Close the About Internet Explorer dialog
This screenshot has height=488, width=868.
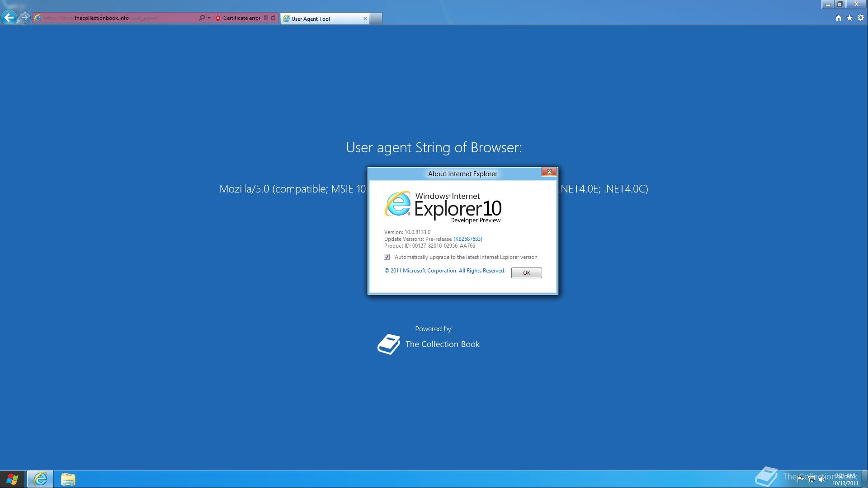click(x=549, y=172)
